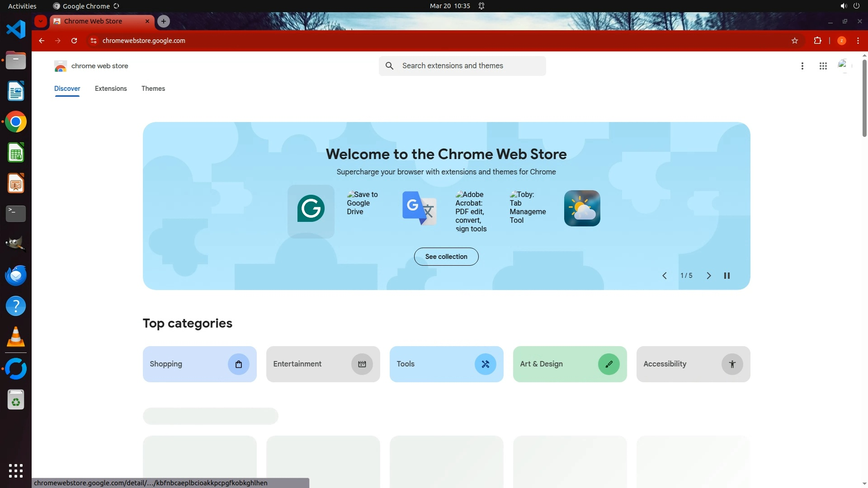Screen dimensions: 868x488
Task: Open Chrome's three-dot main menu
Action: [x=858, y=41]
